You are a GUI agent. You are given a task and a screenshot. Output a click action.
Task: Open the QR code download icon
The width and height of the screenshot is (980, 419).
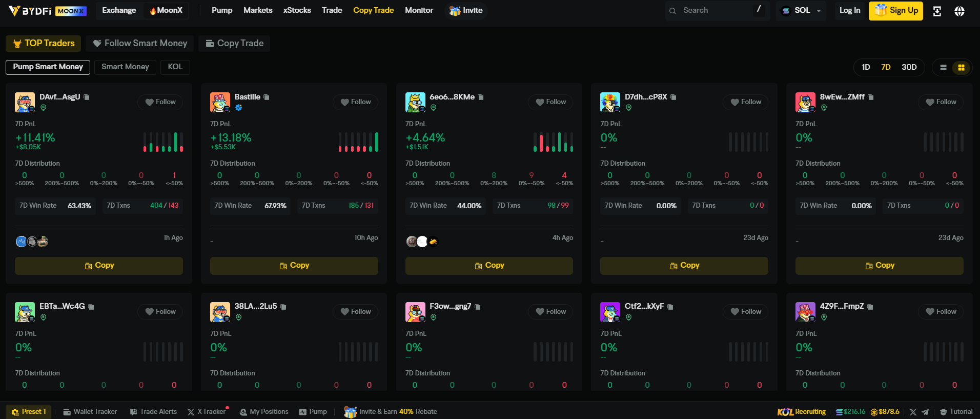click(937, 11)
